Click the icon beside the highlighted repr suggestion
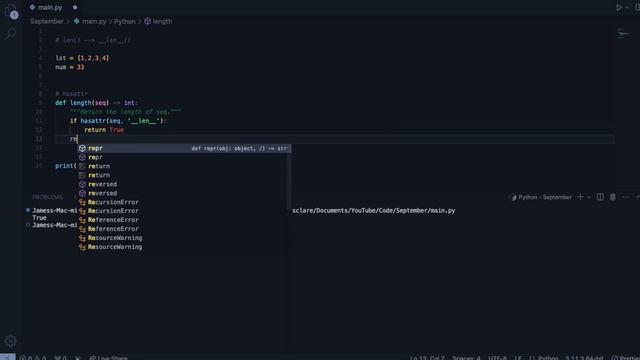This screenshot has width=640, height=360. (x=82, y=148)
